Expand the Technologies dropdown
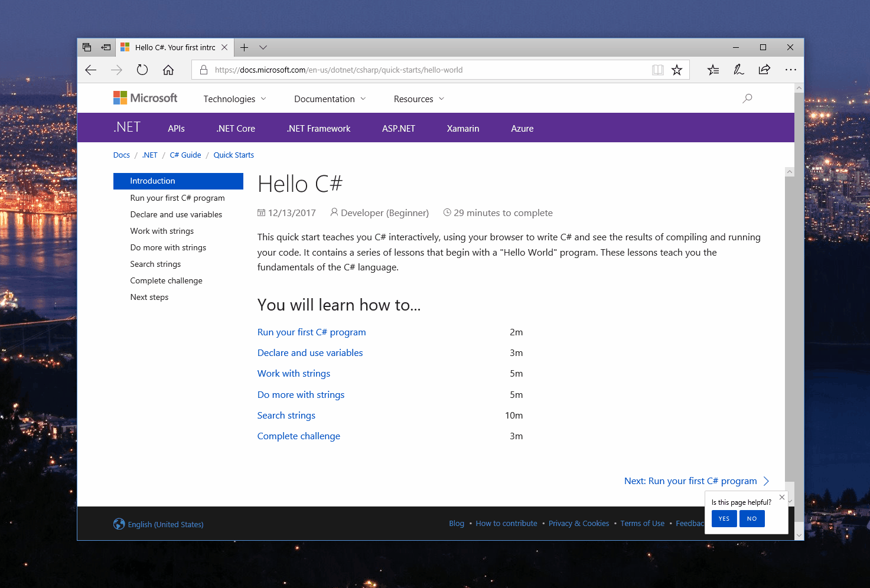This screenshot has height=588, width=870. tap(234, 99)
